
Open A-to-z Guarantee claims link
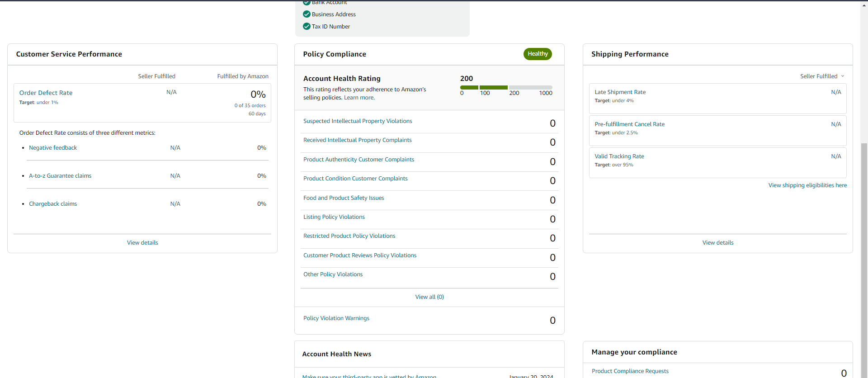[x=60, y=176]
